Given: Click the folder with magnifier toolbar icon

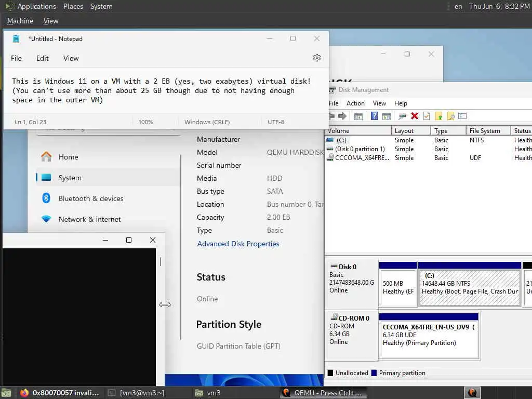Looking at the screenshot, I should point(450,116).
